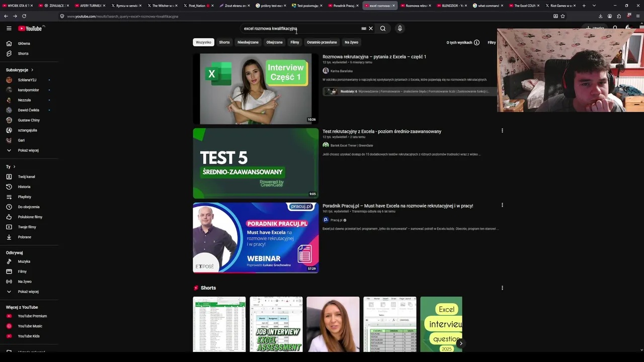644x362 pixels.
Task: Select the Nieobejrzane filter chip
Action: tap(248, 42)
